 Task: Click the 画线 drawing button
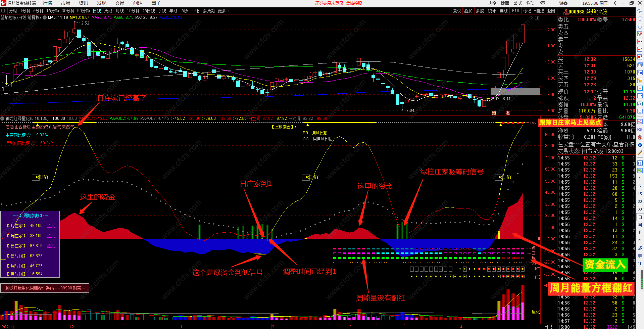pyautogui.click(x=504, y=11)
